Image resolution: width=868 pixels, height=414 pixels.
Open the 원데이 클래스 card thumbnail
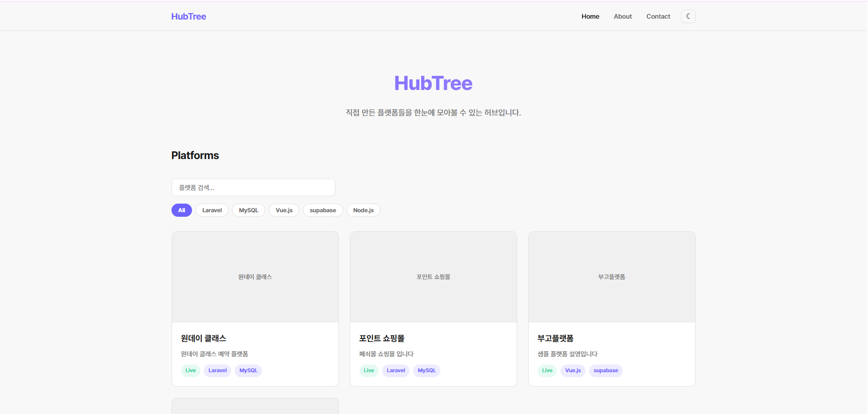[255, 277]
